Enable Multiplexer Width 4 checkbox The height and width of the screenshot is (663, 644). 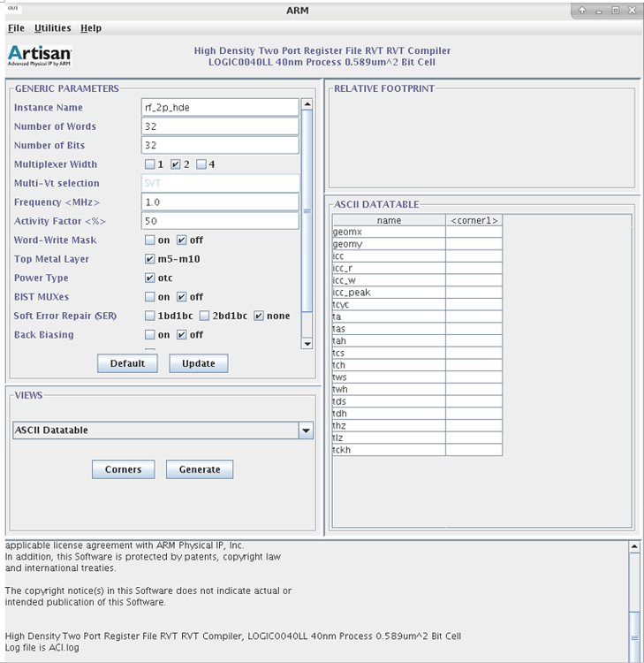[x=201, y=164]
